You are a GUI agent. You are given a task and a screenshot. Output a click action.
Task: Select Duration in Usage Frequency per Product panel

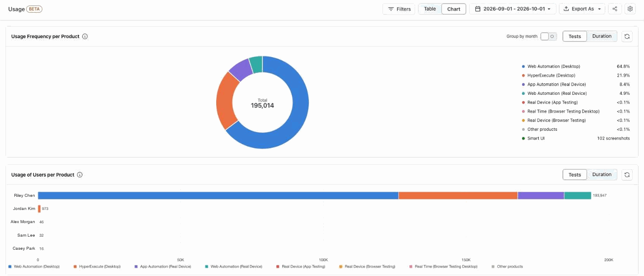(x=602, y=36)
